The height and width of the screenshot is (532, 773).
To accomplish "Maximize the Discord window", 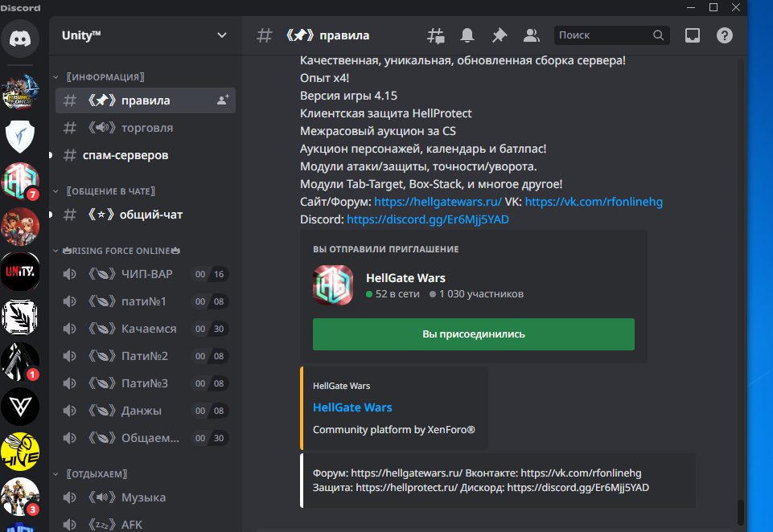I will pos(713,7).
